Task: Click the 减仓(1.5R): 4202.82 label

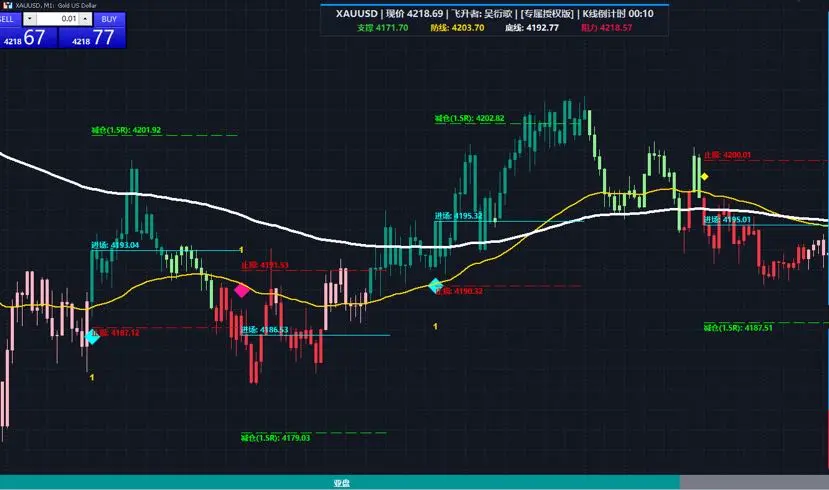Action: click(469, 118)
